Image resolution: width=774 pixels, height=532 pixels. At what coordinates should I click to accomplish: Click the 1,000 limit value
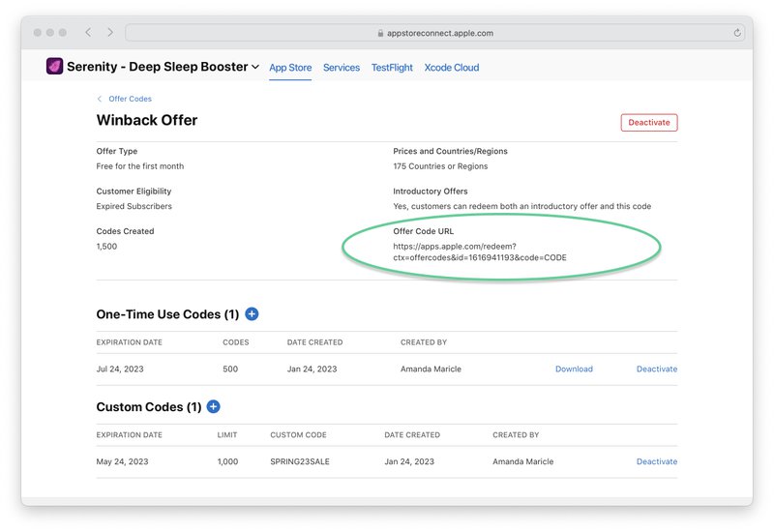click(227, 461)
